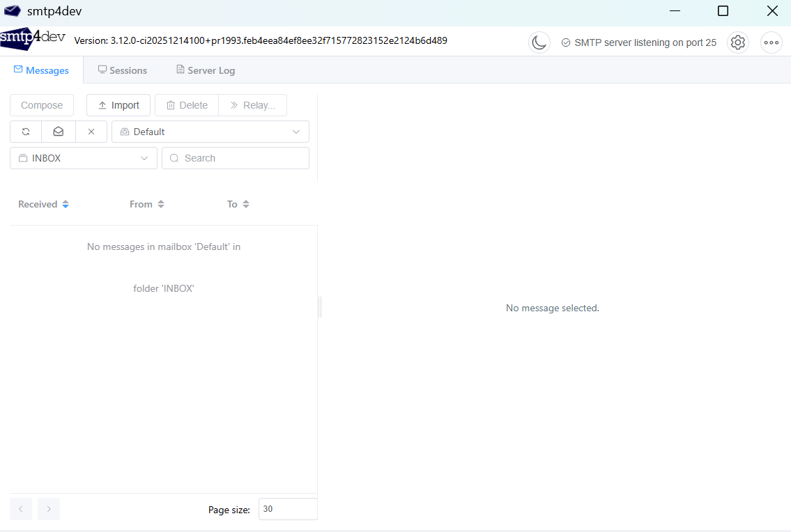
Task: Click the SMTP server status check icon
Action: [x=566, y=43]
